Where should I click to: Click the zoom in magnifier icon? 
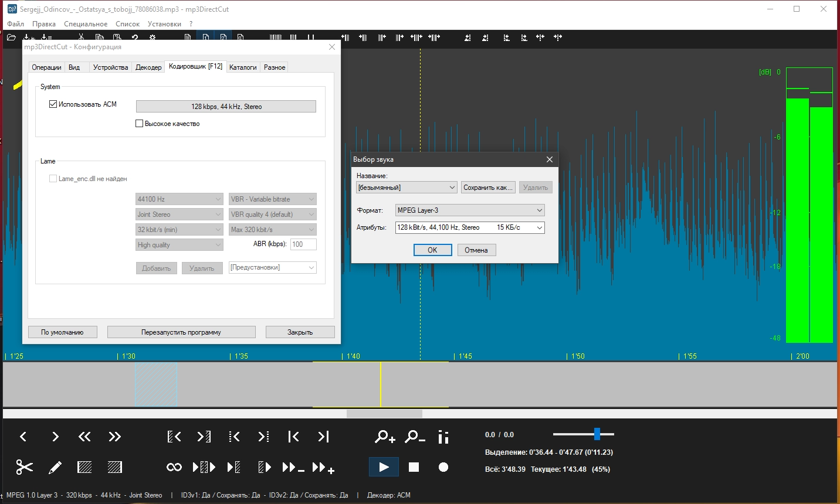tap(385, 437)
